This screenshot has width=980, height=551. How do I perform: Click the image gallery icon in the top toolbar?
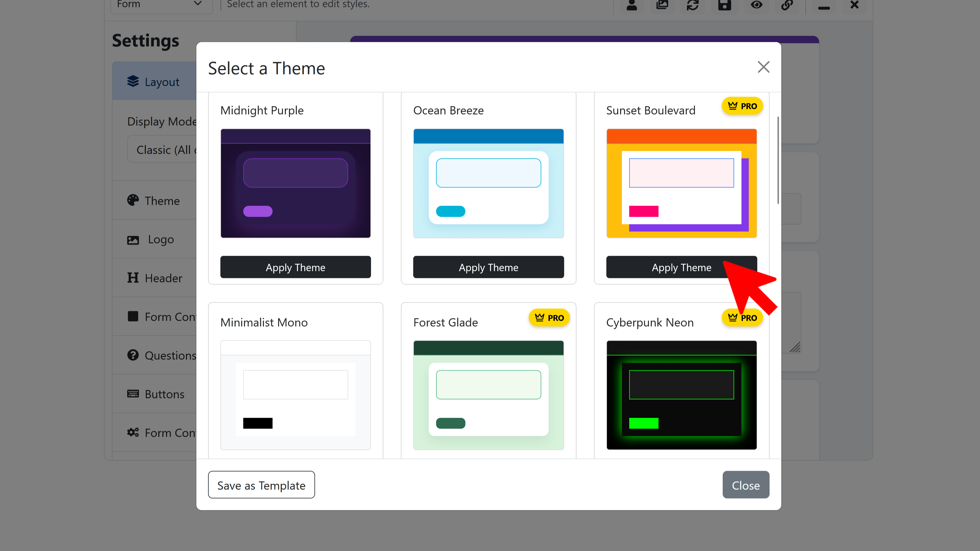coord(662,5)
